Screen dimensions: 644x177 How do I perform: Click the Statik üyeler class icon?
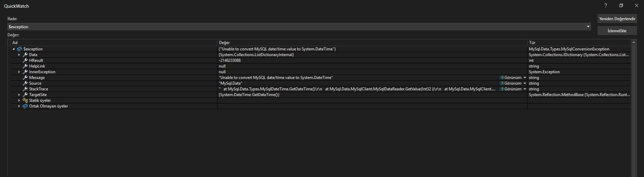pyautogui.click(x=25, y=100)
